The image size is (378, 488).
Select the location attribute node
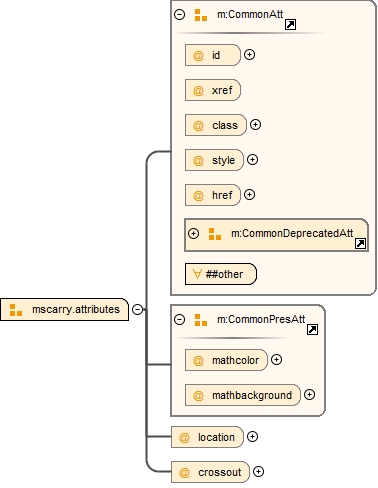pyautogui.click(x=207, y=437)
